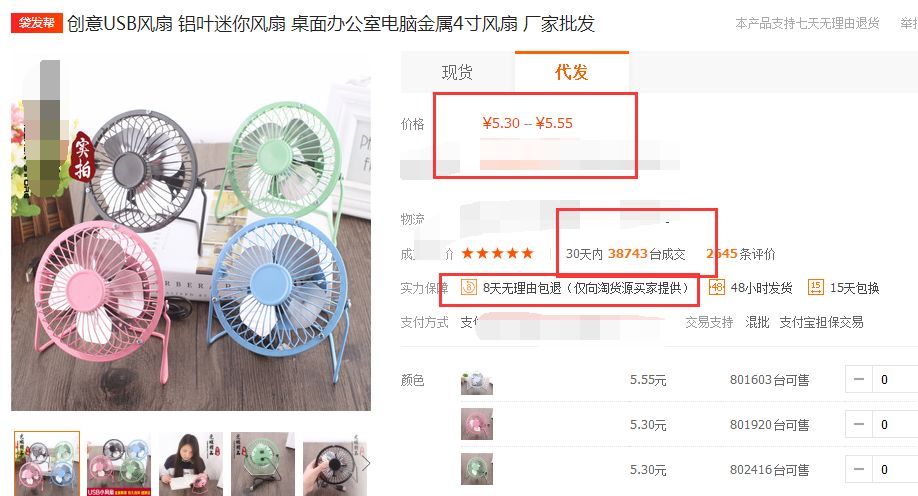The image size is (918, 496).
Task: Click the 48小时发货 icon
Action: click(717, 287)
